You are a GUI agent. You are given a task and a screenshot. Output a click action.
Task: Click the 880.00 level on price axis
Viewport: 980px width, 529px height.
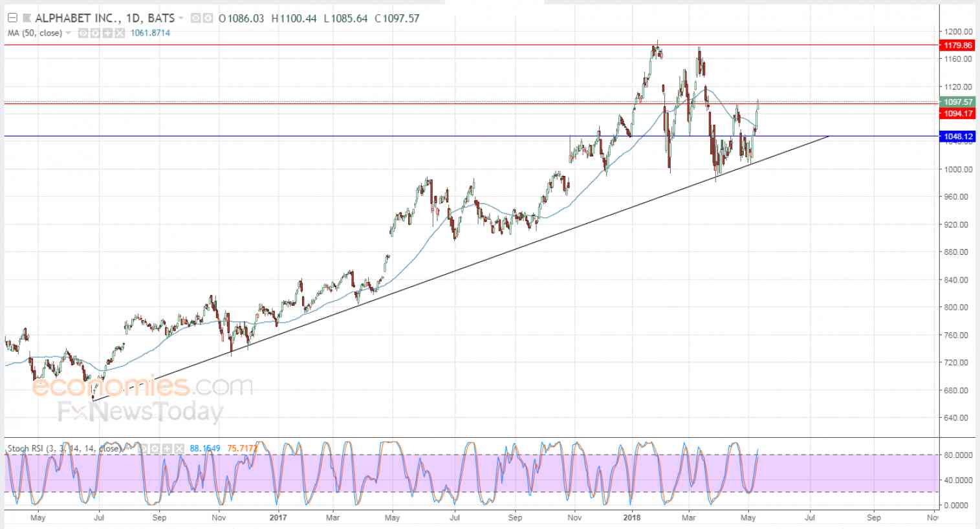click(x=956, y=252)
